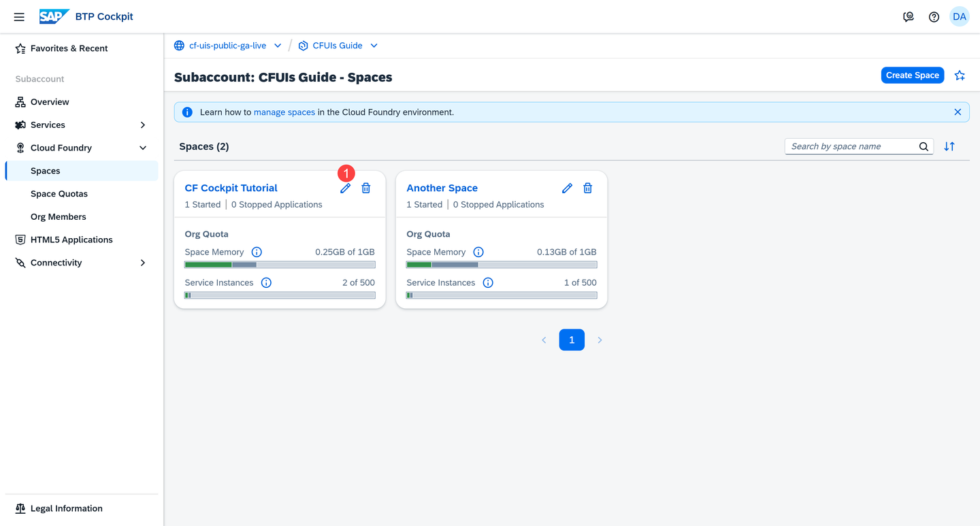The height and width of the screenshot is (526, 980).
Task: Click the Space Memory bar for Another Space
Action: tap(502, 265)
